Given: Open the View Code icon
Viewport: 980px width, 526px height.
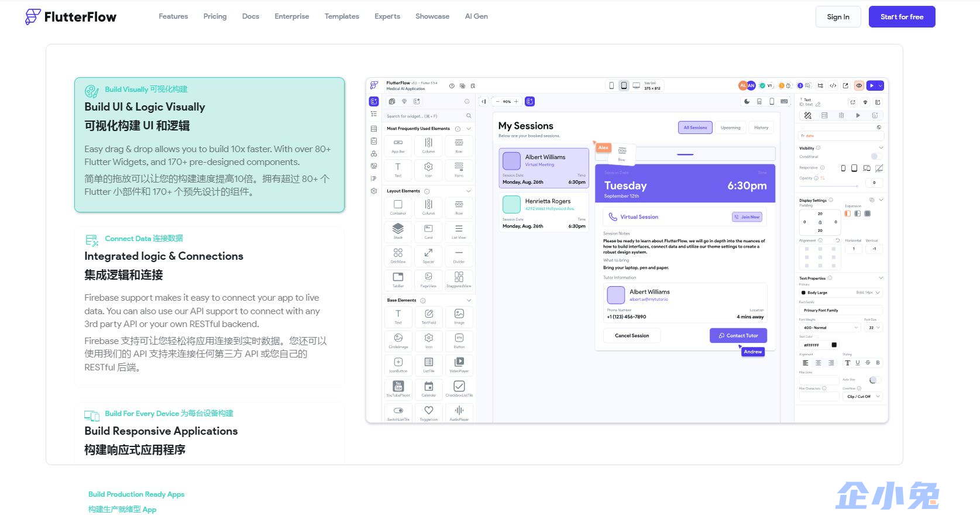Looking at the screenshot, I should [833, 85].
